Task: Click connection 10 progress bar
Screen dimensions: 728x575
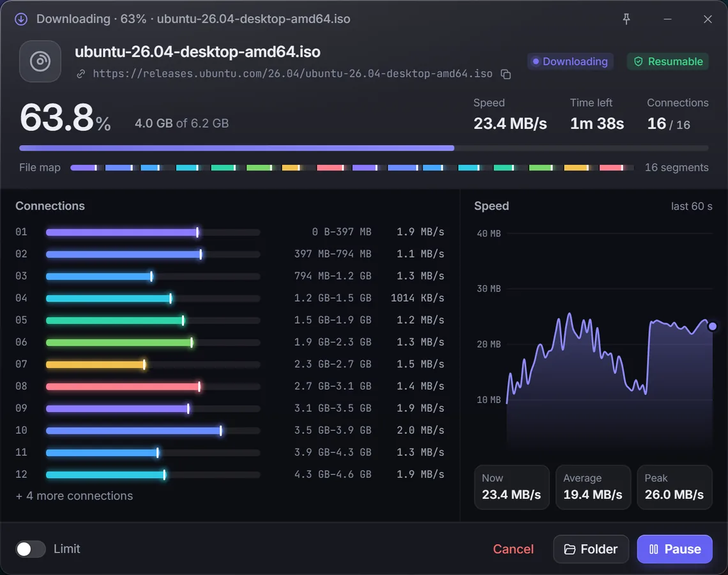Action: (153, 431)
